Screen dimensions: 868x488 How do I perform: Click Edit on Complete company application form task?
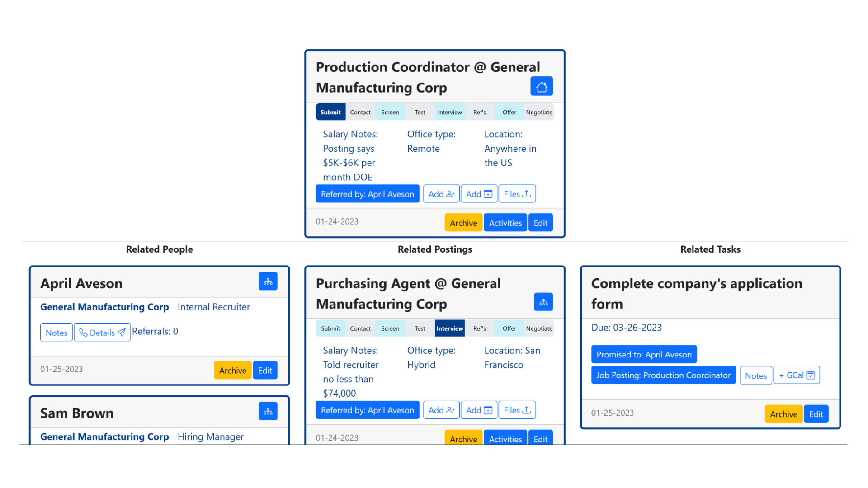click(x=816, y=413)
